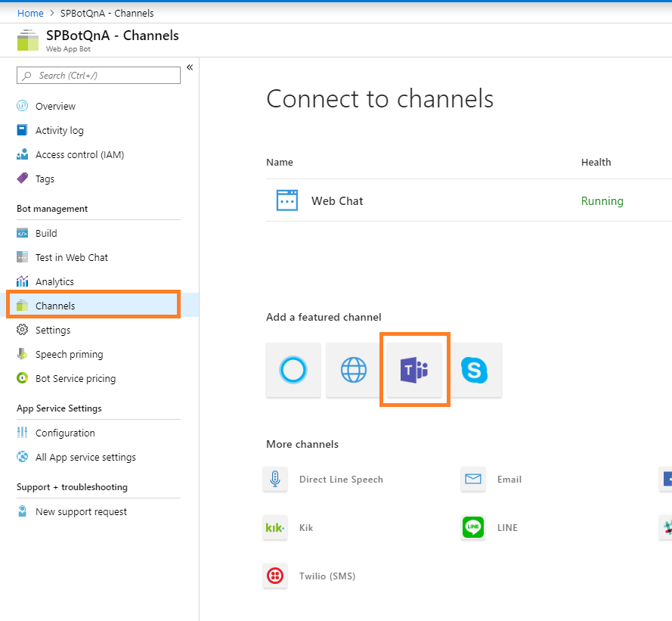Screen dimensions: 672x621
Task: Open Overview in the sidebar
Action: [x=55, y=107]
